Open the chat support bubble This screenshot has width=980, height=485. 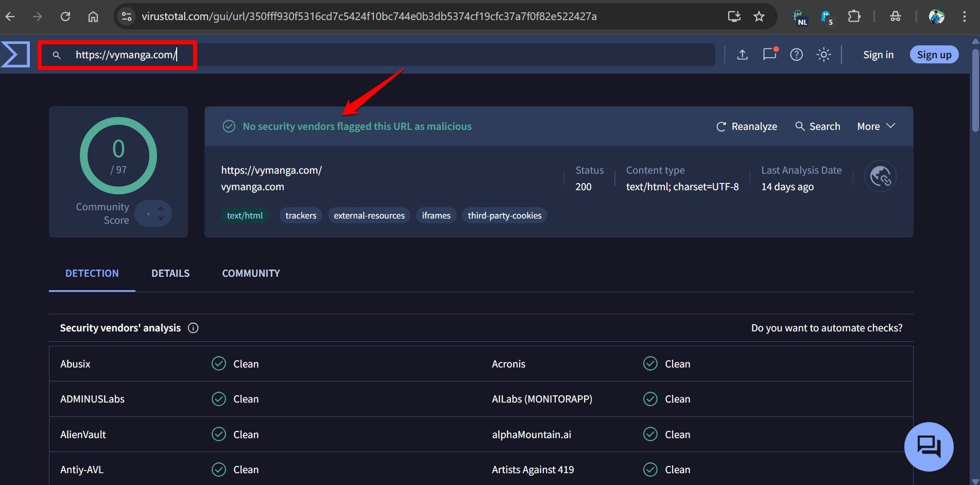click(x=929, y=446)
